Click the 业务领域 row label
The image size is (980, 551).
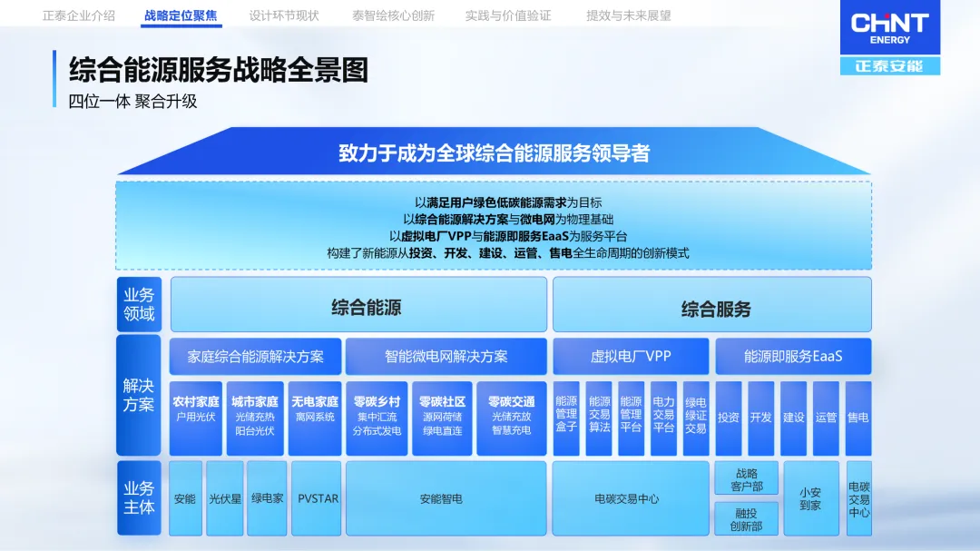pyautogui.click(x=139, y=304)
